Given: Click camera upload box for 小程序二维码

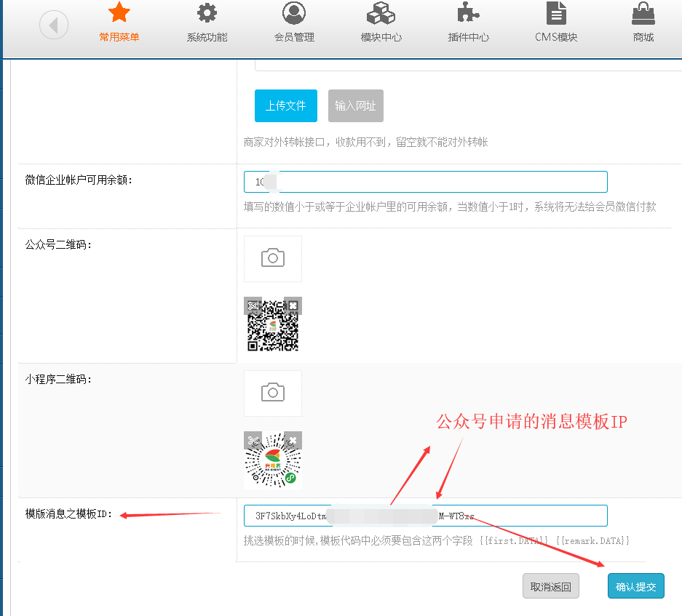Looking at the screenshot, I should (273, 393).
